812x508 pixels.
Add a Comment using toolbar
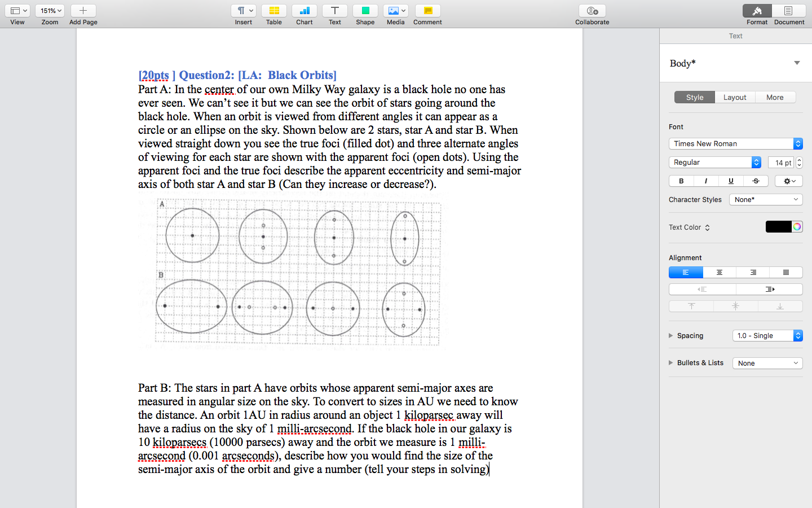(427, 11)
